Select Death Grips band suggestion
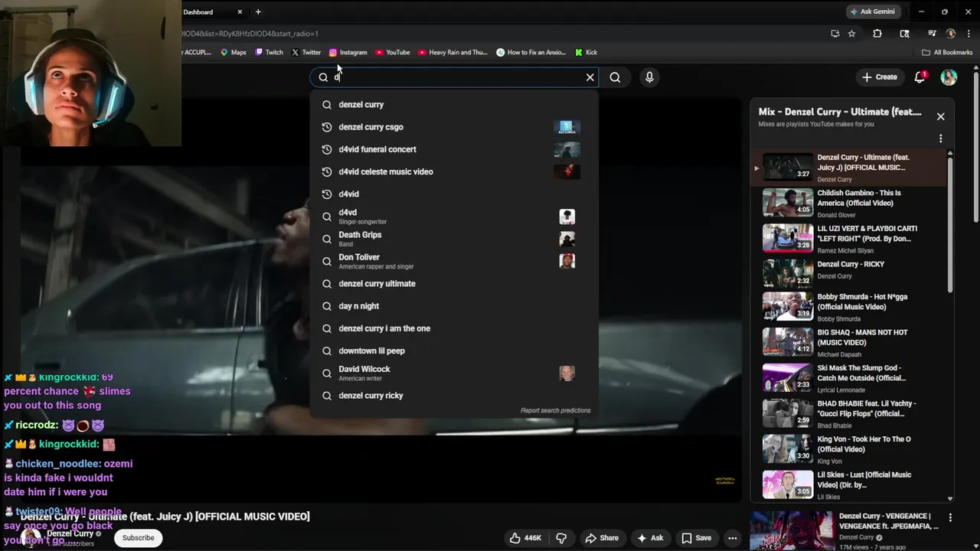 click(453, 239)
